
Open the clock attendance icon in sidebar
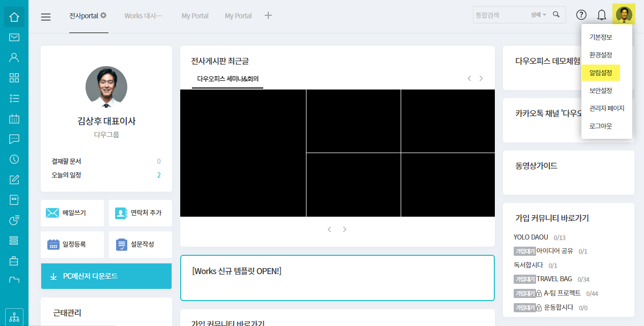pyautogui.click(x=14, y=159)
